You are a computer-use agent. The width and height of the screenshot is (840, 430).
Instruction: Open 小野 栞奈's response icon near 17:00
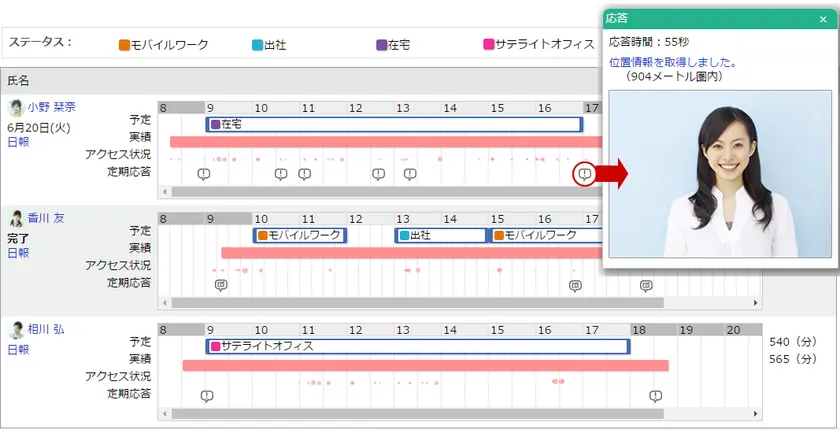click(585, 174)
